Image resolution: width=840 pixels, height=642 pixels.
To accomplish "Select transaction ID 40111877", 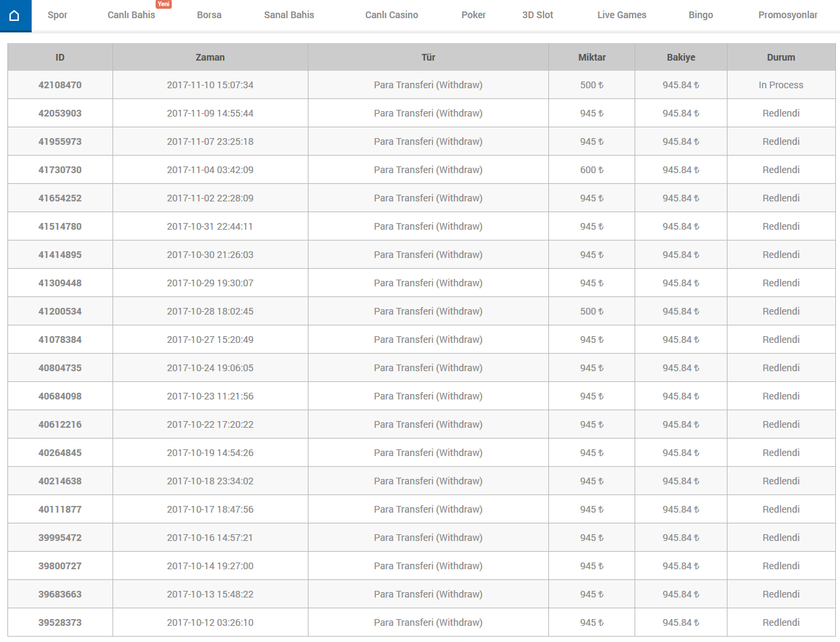I will (60, 509).
